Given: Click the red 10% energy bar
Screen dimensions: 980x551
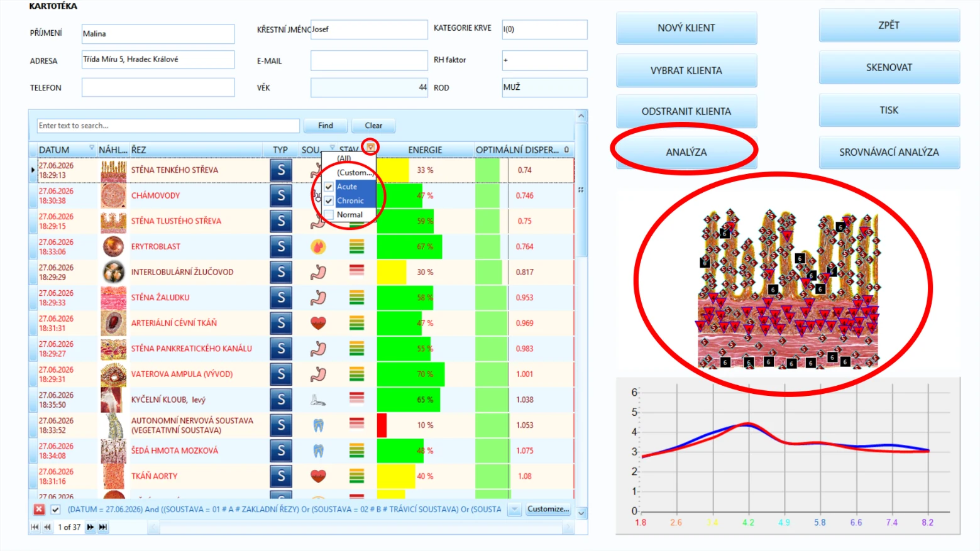Looking at the screenshot, I should coord(382,425).
